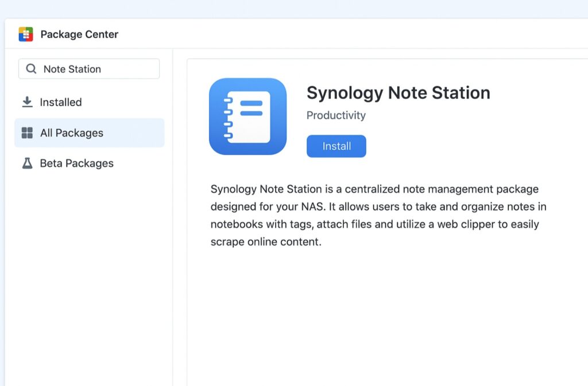The width and height of the screenshot is (588, 386).
Task: Click the Package Center logo icon
Action: [25, 34]
